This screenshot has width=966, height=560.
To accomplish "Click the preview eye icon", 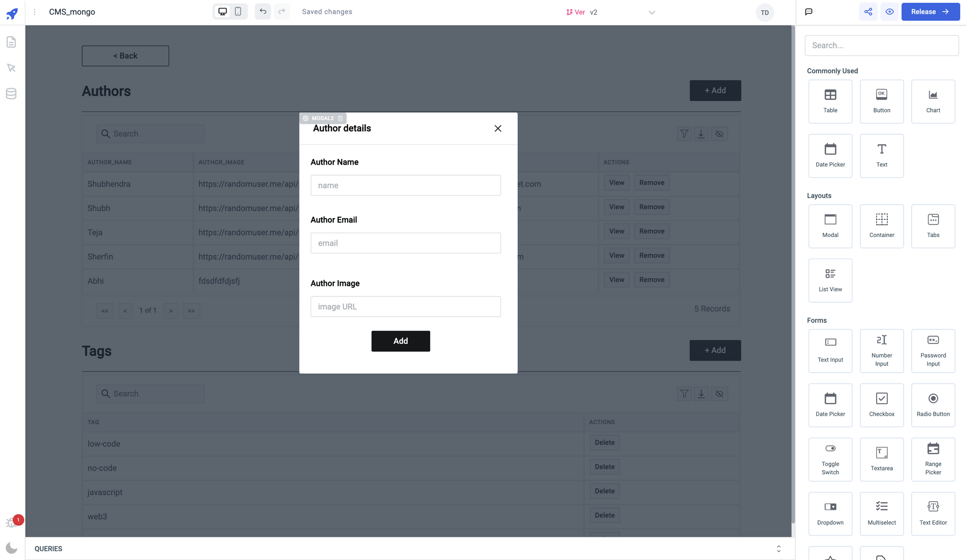I will [889, 12].
